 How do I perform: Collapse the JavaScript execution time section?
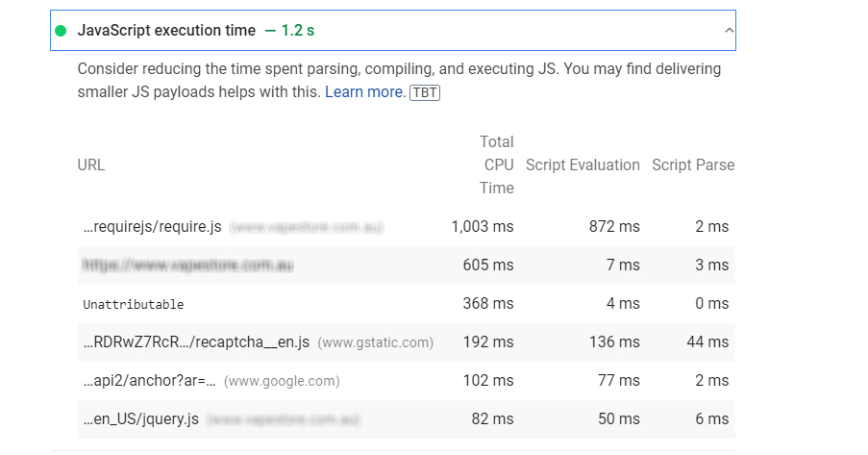click(x=729, y=31)
